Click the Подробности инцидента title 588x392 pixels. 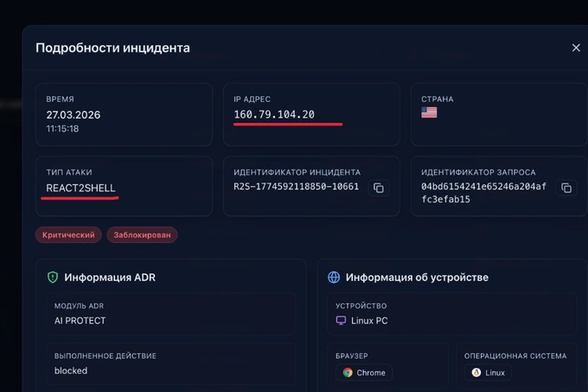tap(112, 48)
